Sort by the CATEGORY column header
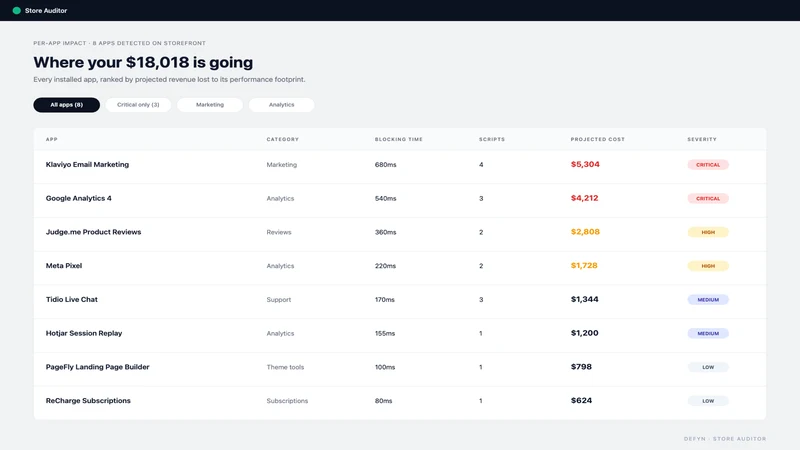Viewport: 800px width, 450px height. pos(283,139)
